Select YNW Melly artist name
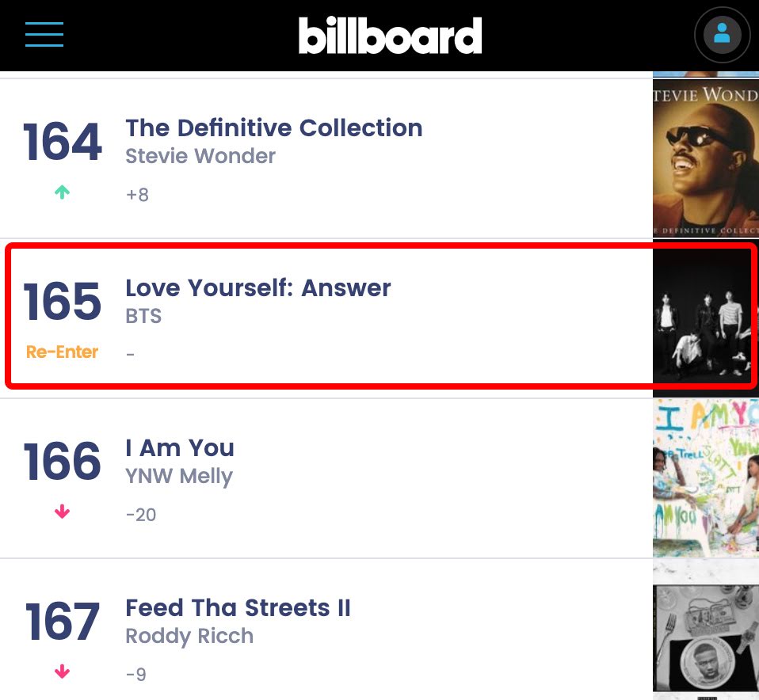Image resolution: width=759 pixels, height=700 pixels. pyautogui.click(x=179, y=477)
